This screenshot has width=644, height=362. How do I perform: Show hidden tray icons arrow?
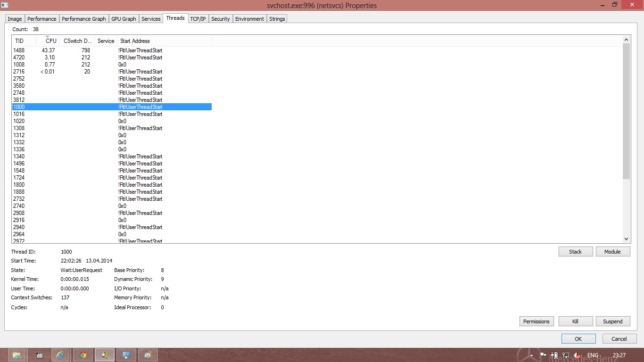tap(532, 355)
